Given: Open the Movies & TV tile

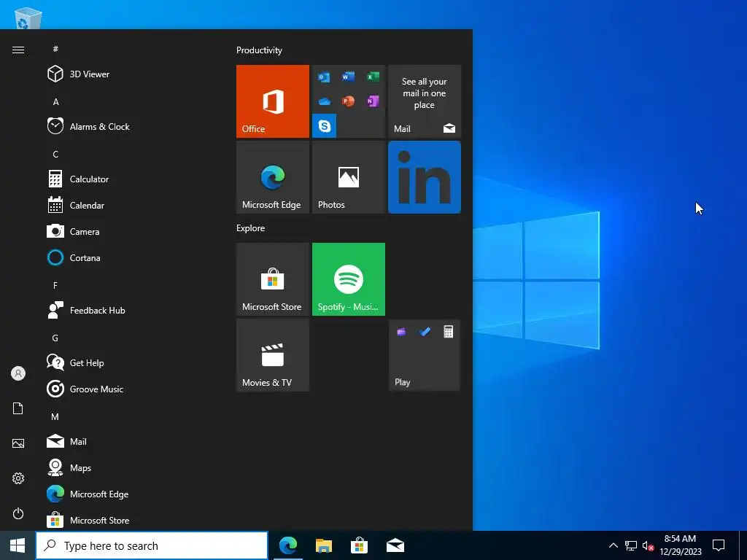Looking at the screenshot, I should tap(273, 355).
